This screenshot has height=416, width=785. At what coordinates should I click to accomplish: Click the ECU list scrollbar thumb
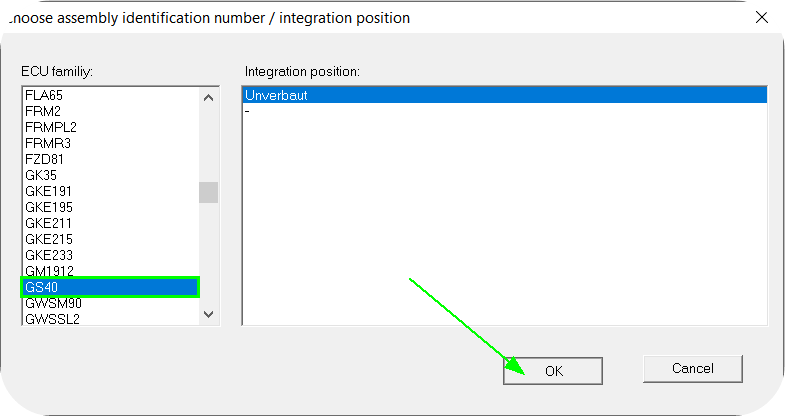point(208,192)
